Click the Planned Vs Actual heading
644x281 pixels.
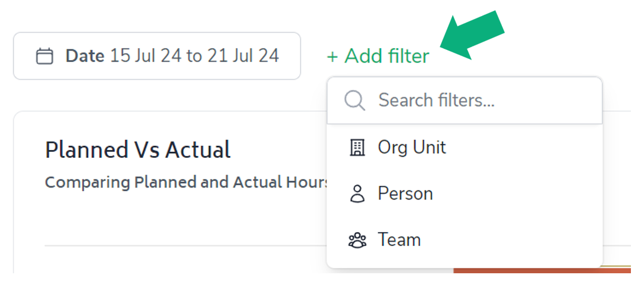tap(137, 150)
